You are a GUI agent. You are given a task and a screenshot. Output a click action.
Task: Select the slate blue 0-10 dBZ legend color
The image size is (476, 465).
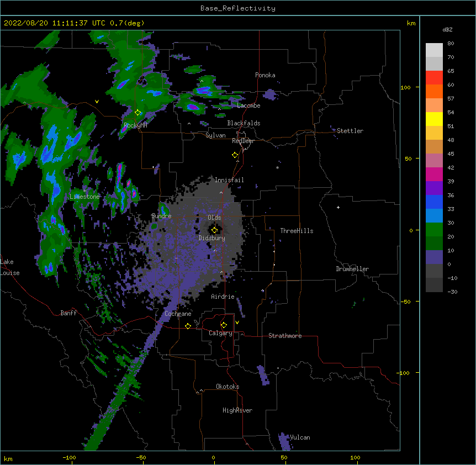(x=434, y=257)
